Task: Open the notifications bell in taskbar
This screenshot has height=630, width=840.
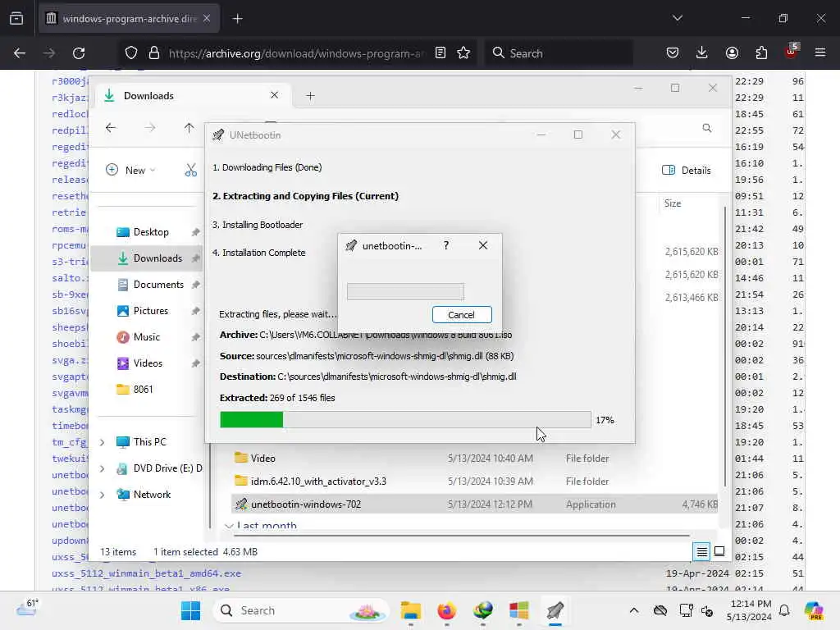Action: pyautogui.click(x=784, y=610)
